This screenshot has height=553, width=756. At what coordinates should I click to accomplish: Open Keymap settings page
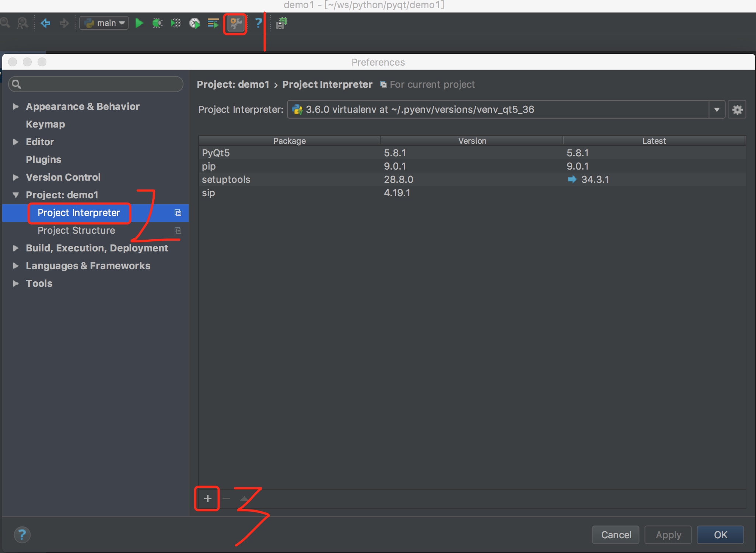45,124
